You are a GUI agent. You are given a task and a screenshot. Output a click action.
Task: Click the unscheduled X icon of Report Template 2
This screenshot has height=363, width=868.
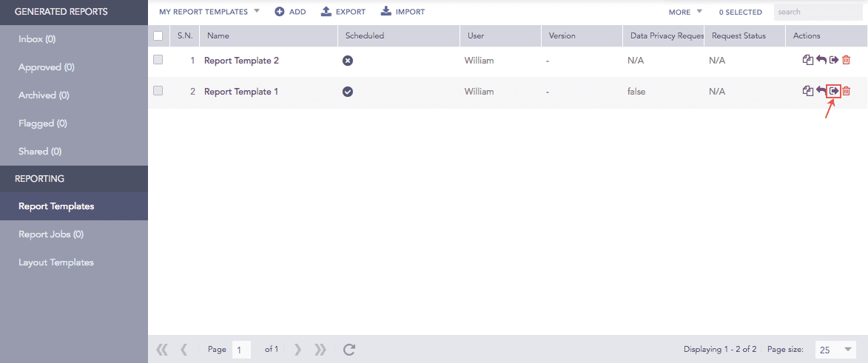[348, 61]
